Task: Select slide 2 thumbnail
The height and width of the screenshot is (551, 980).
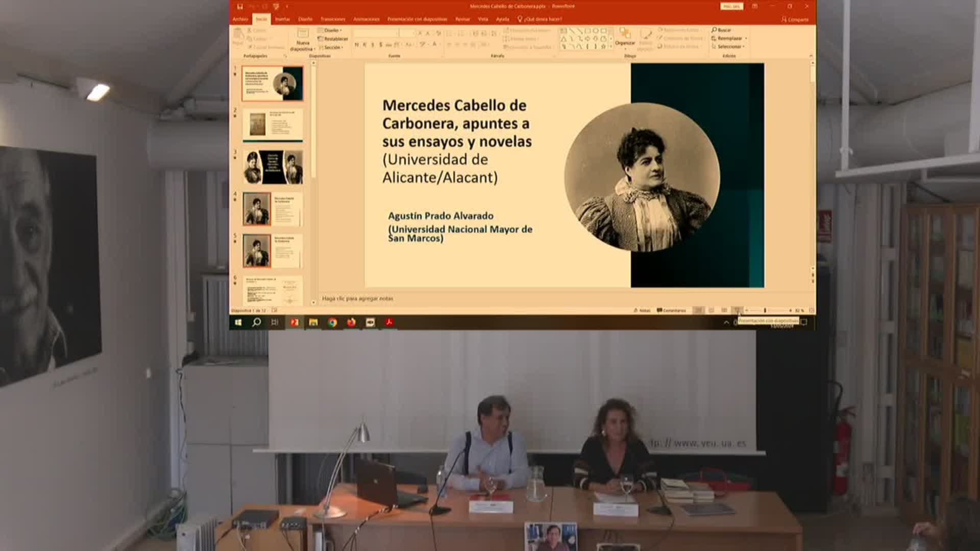Action: pyautogui.click(x=273, y=124)
